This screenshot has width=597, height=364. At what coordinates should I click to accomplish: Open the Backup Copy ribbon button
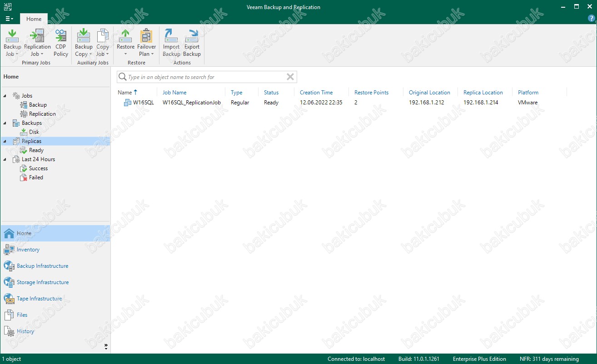coord(84,43)
